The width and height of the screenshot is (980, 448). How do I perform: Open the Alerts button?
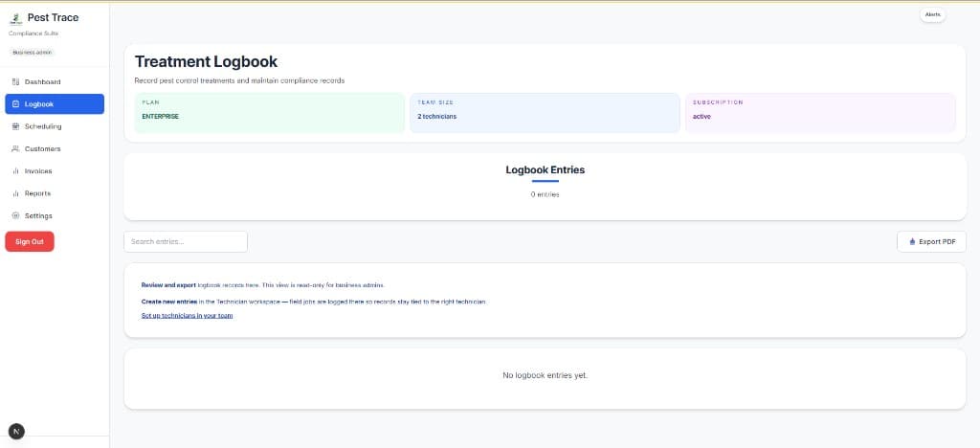[932, 14]
